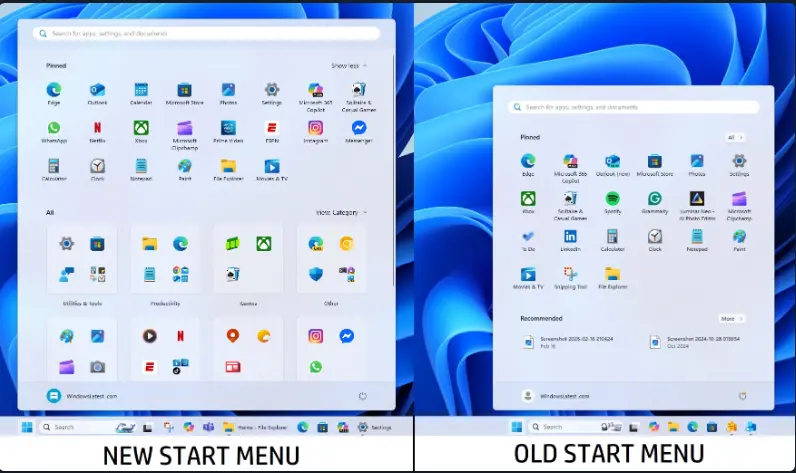Open pinned Edge icon in old Start menu
The image size is (796, 473).
click(x=528, y=161)
